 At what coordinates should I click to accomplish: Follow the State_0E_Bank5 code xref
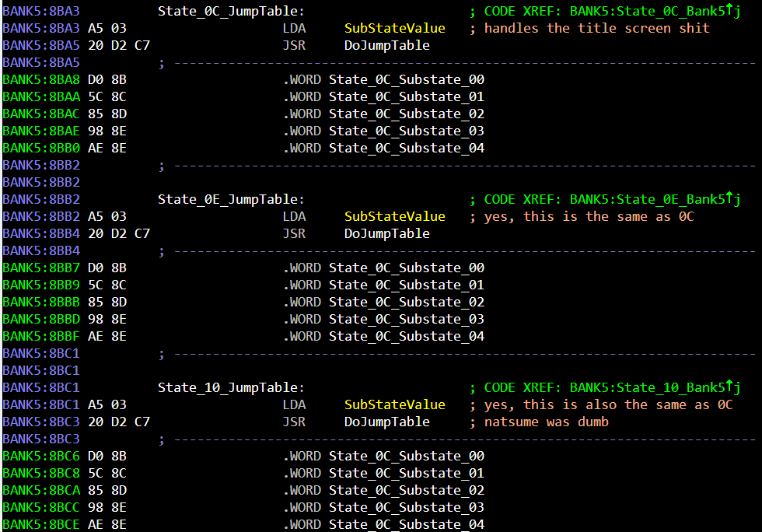650,199
